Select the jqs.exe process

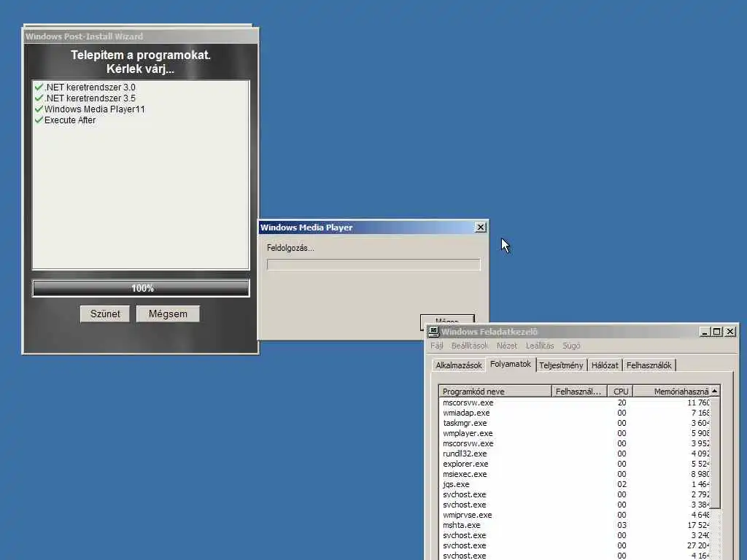(x=575, y=484)
